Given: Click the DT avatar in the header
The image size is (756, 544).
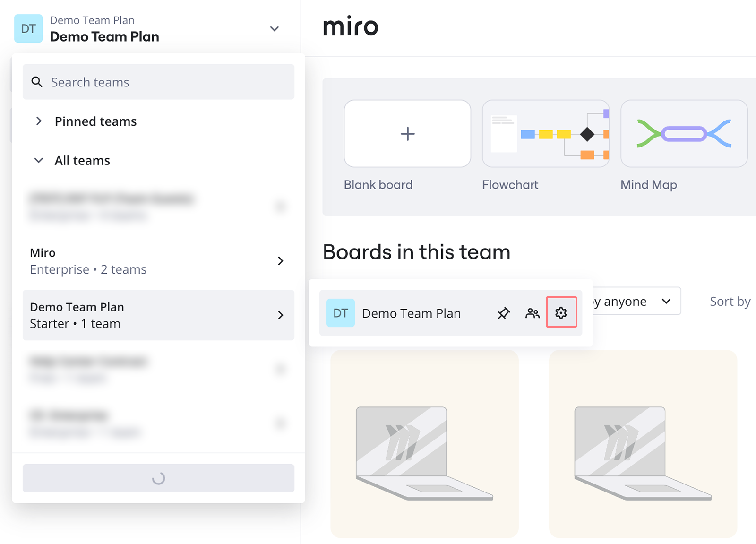Looking at the screenshot, I should [28, 29].
